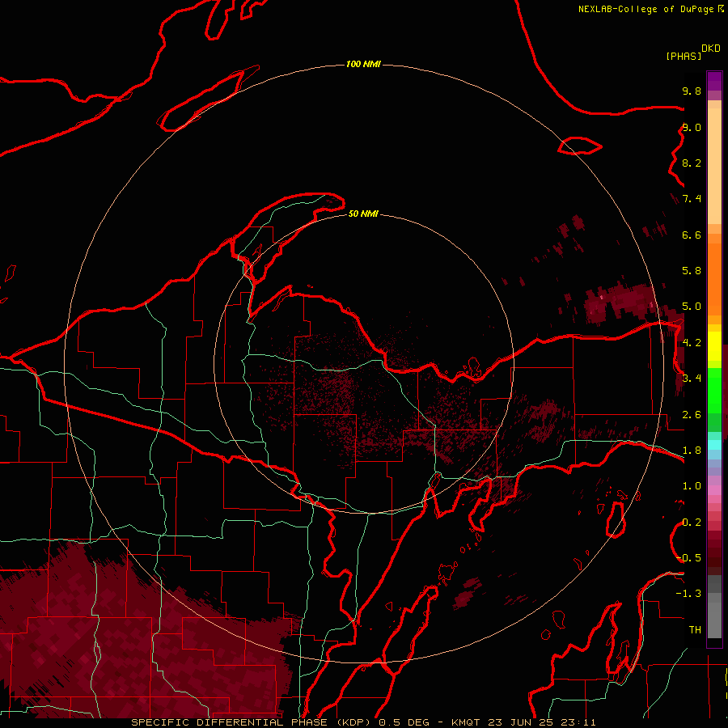Click the 8.2 color scale value

point(692,163)
